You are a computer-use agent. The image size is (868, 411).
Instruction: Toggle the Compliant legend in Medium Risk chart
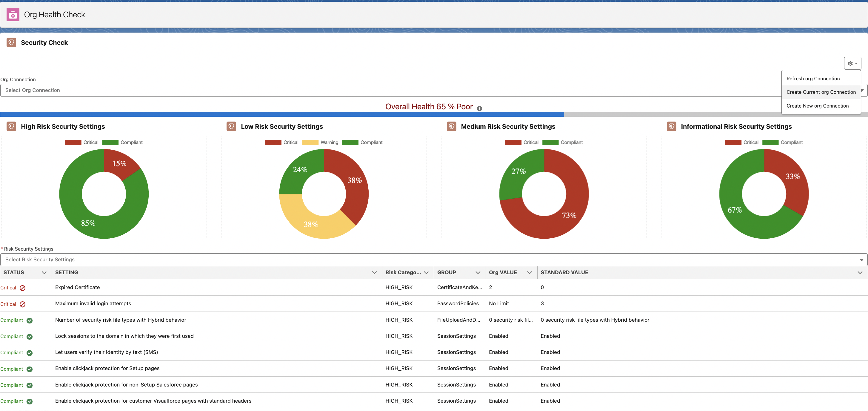[562, 142]
